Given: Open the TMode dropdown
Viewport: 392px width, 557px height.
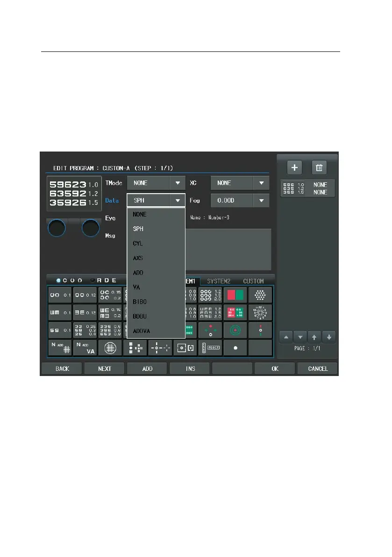Looking at the screenshot, I should pos(156,183).
